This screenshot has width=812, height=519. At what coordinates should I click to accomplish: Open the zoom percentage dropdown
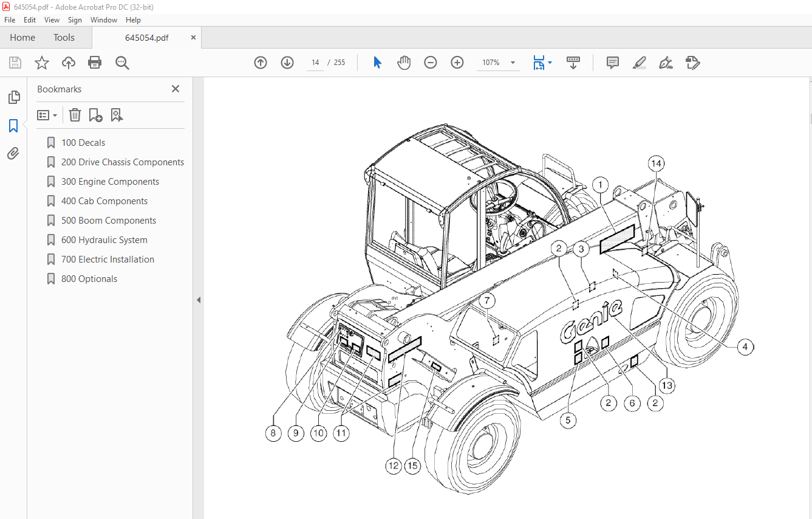pyautogui.click(x=512, y=63)
